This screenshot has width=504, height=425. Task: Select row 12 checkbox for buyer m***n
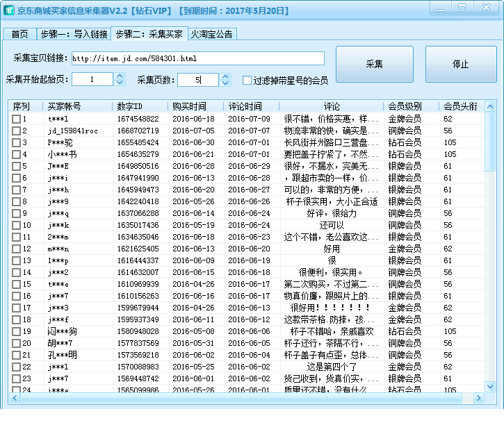[16, 249]
